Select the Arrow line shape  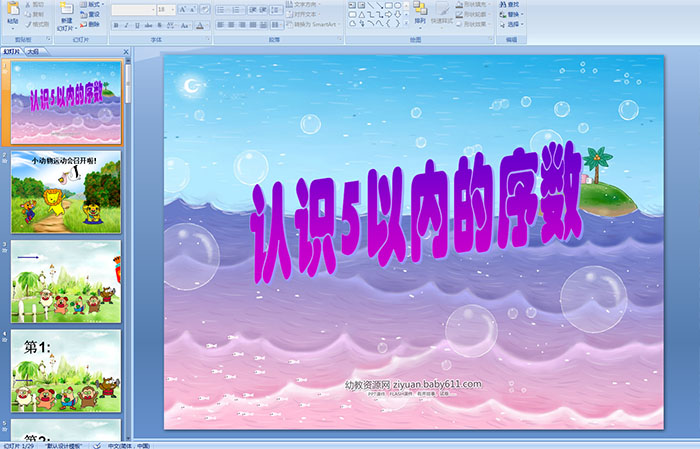tap(380, 6)
